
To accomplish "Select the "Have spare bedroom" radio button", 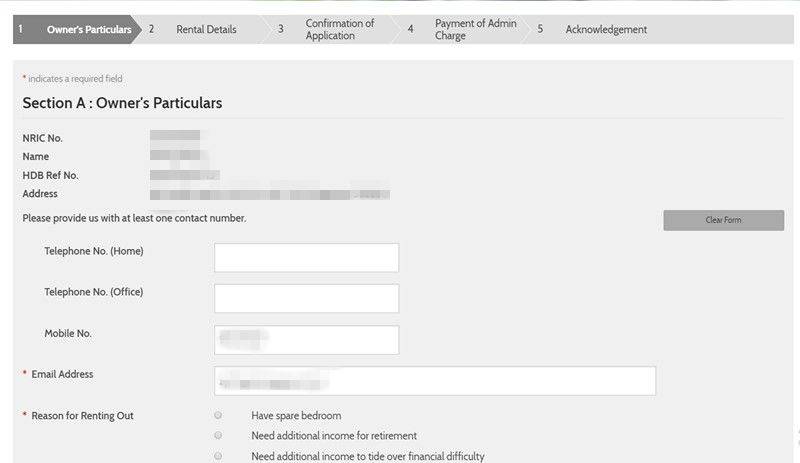I will click(x=218, y=415).
